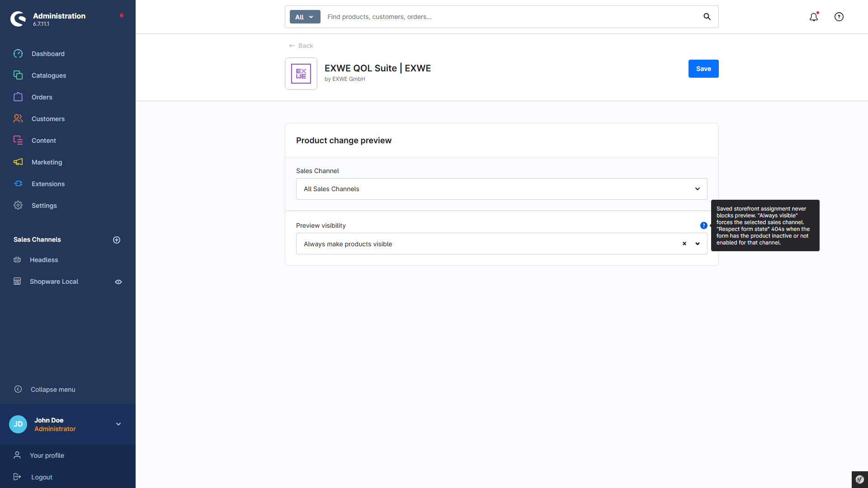The image size is (868, 488).
Task: Click the Settings gear icon
Action: pyautogui.click(x=18, y=206)
